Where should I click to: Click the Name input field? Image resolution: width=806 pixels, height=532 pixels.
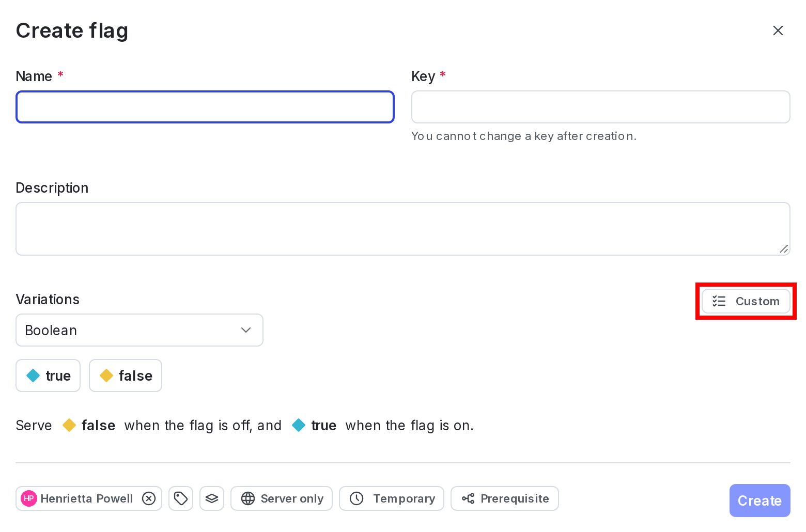coord(205,107)
